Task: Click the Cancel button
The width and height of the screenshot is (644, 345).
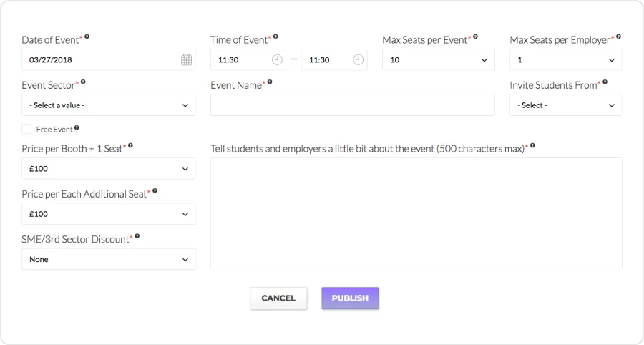Action: tap(278, 298)
